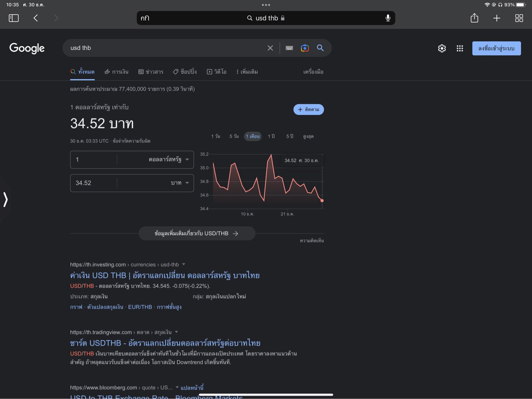Open the ข้อจำกัดความรับผิด disclaimer
The height and width of the screenshot is (399, 532).
pyautogui.click(x=132, y=141)
